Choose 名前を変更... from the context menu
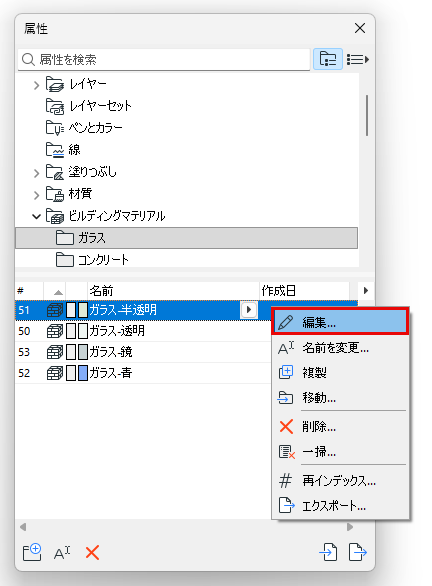Viewport: 432px width, 586px height. pyautogui.click(x=340, y=348)
